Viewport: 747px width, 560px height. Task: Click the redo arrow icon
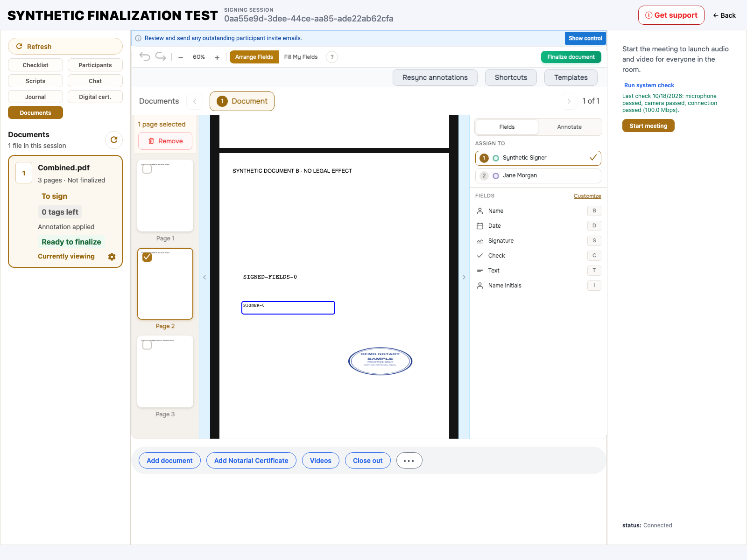pyautogui.click(x=161, y=57)
